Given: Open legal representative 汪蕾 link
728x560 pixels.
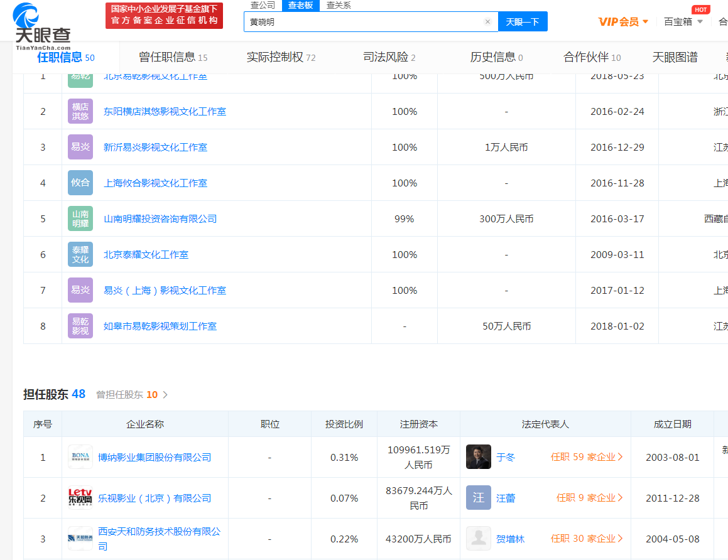Looking at the screenshot, I should coord(506,498).
